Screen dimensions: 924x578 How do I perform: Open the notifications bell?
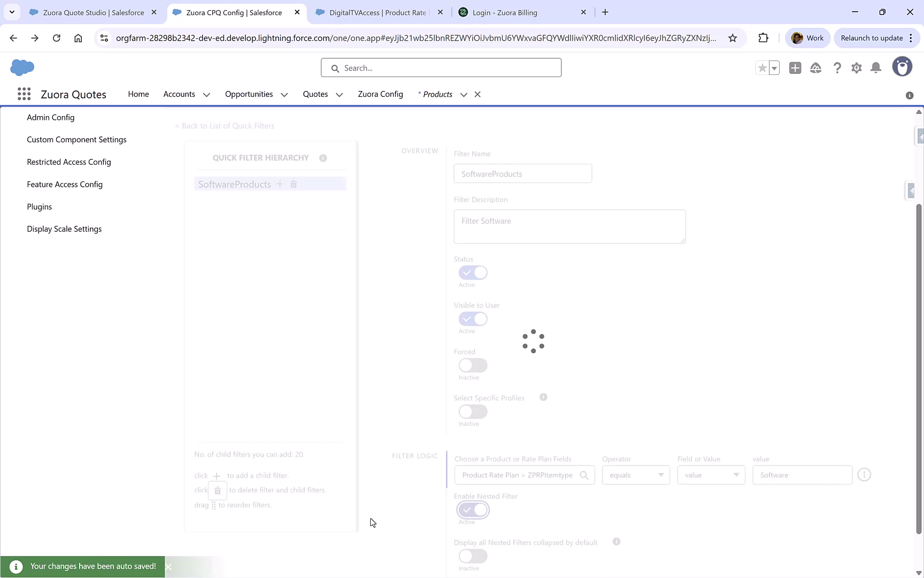click(x=876, y=67)
